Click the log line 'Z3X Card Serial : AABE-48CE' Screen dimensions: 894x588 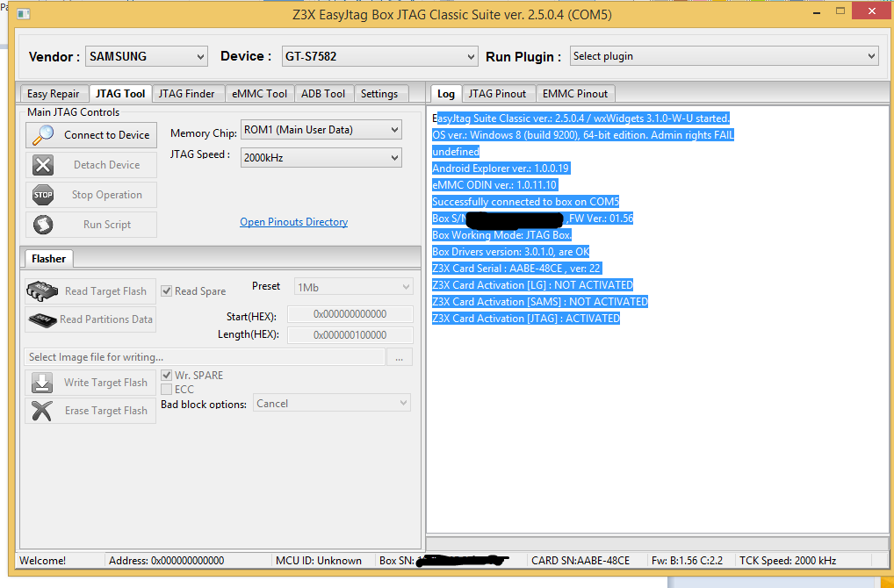coord(498,269)
